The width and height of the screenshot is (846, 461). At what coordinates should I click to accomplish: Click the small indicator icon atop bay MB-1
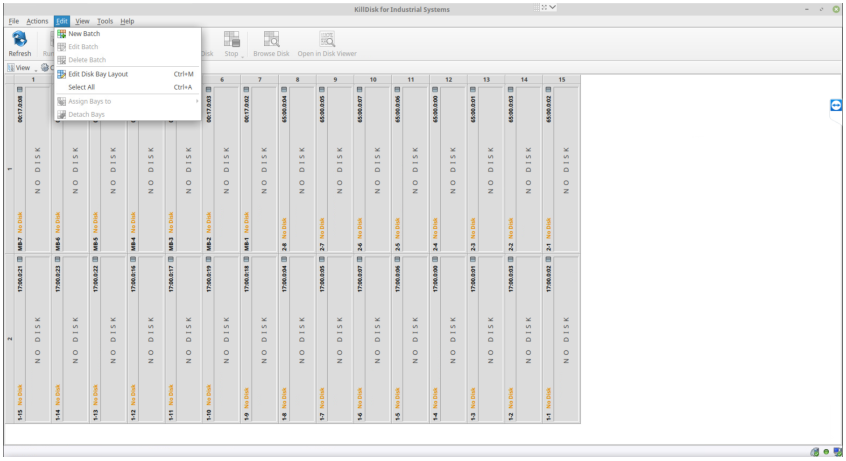[247, 90]
